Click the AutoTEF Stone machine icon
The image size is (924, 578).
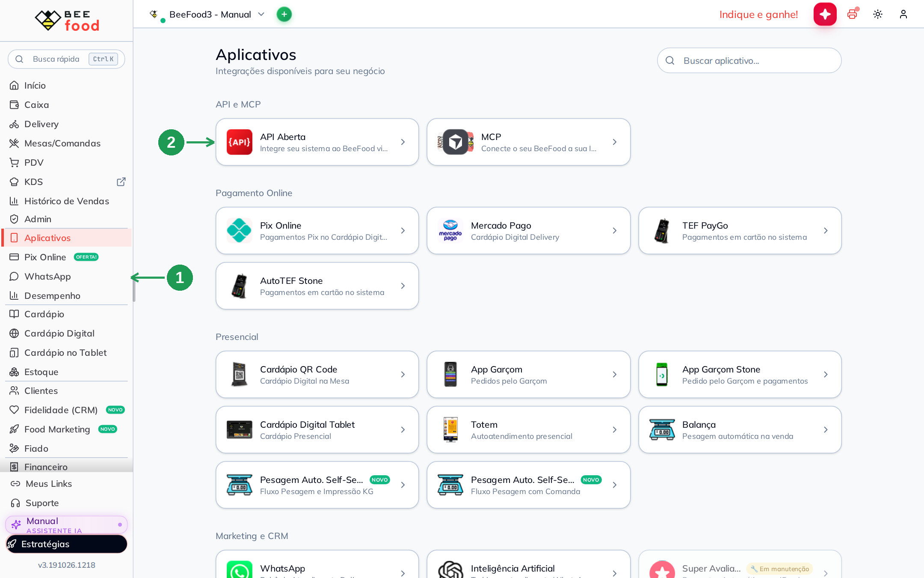[239, 286]
